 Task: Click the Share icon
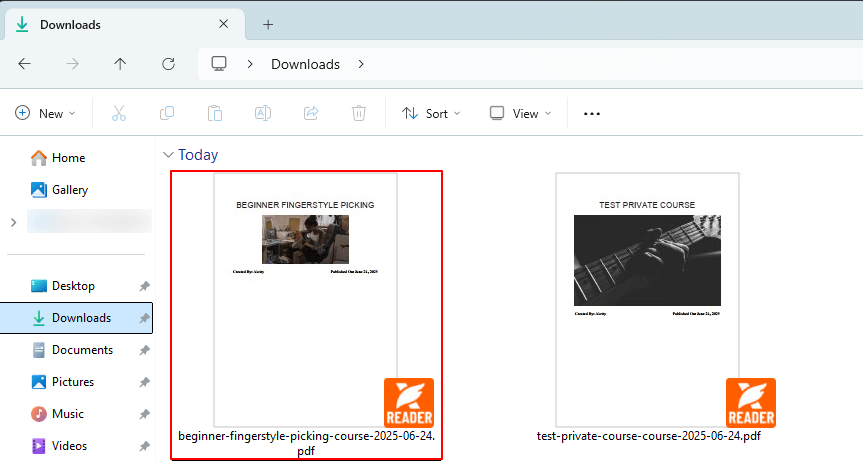pyautogui.click(x=311, y=113)
